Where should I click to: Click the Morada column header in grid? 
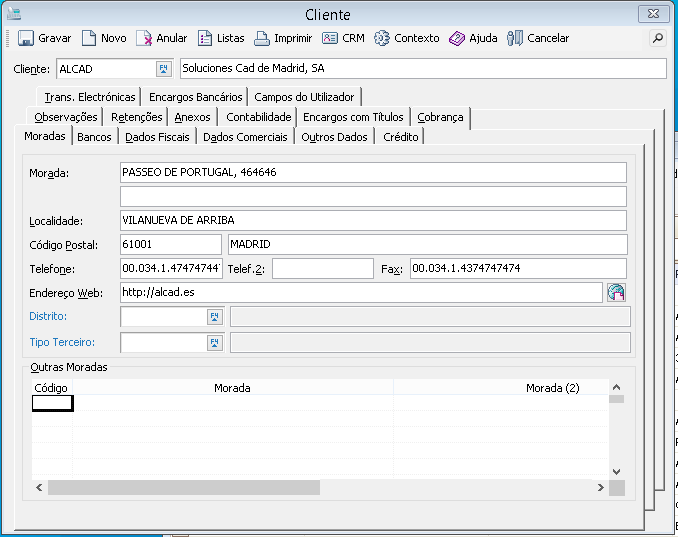click(x=233, y=388)
